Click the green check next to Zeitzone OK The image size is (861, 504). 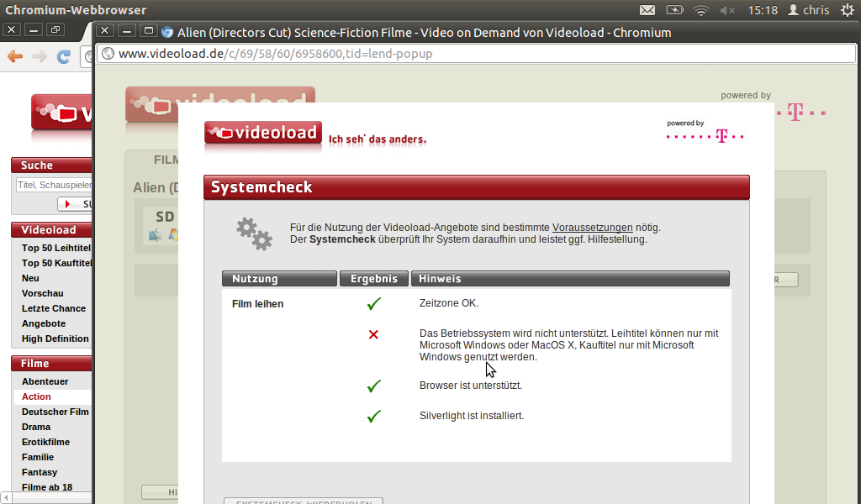pyautogui.click(x=374, y=303)
